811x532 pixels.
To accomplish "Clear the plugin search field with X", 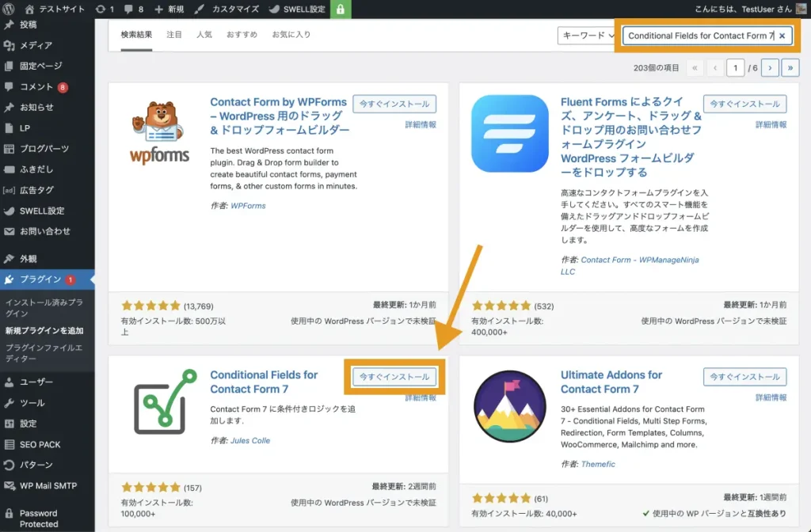I will 782,36.
